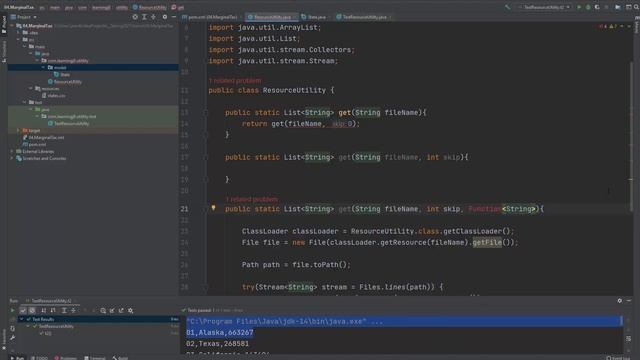
Task: Hide the Run panel with minus icon
Action: pyautogui.click(x=629, y=300)
